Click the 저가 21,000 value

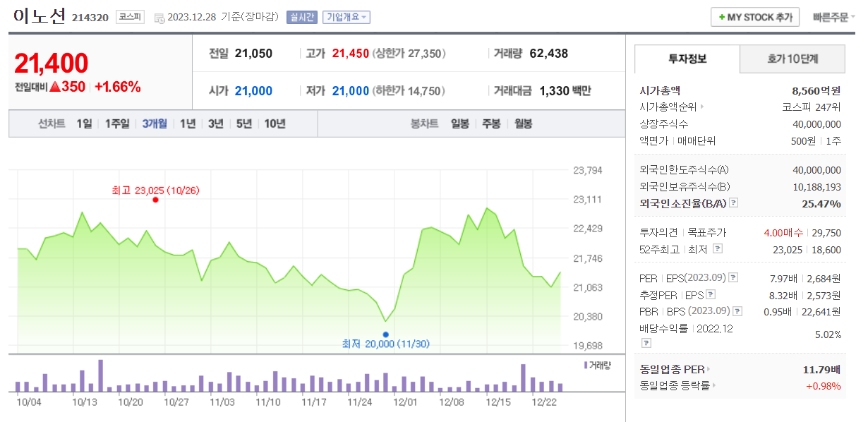[x=351, y=91]
